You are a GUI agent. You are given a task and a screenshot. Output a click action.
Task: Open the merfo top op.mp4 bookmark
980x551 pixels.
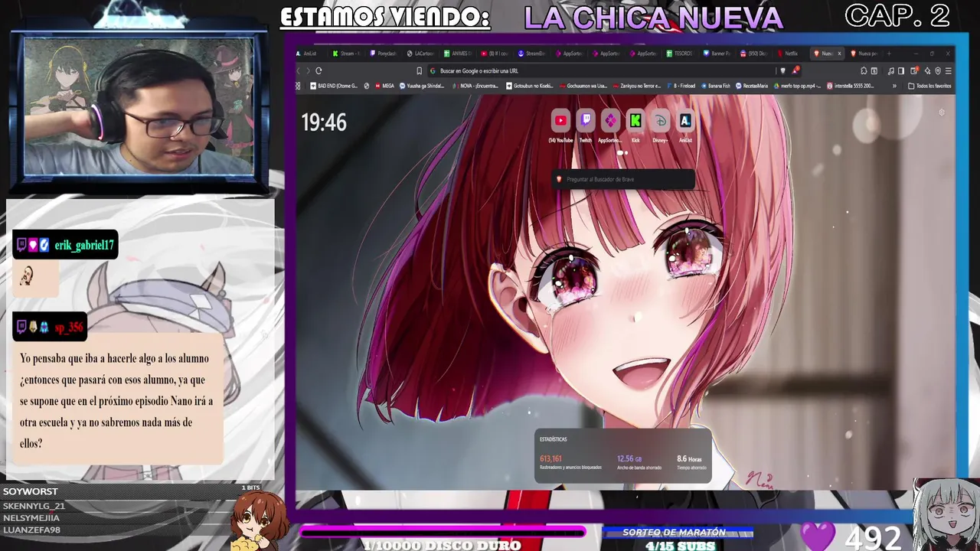797,86
